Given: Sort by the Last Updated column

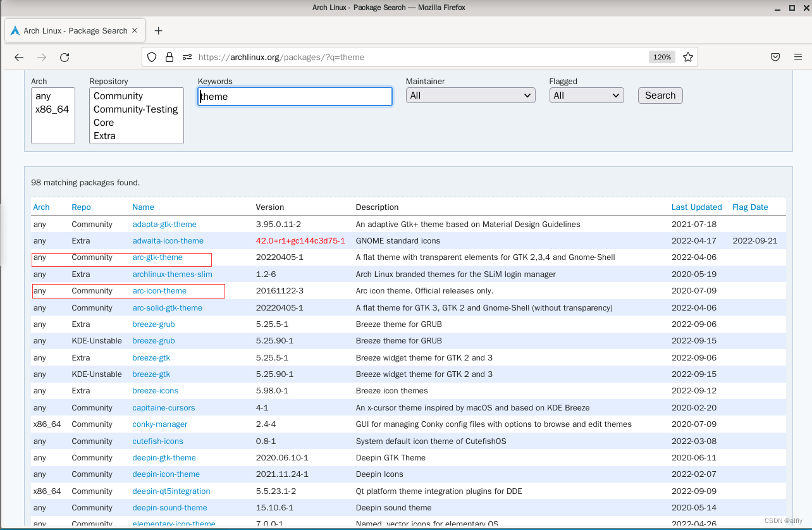Looking at the screenshot, I should (x=696, y=207).
